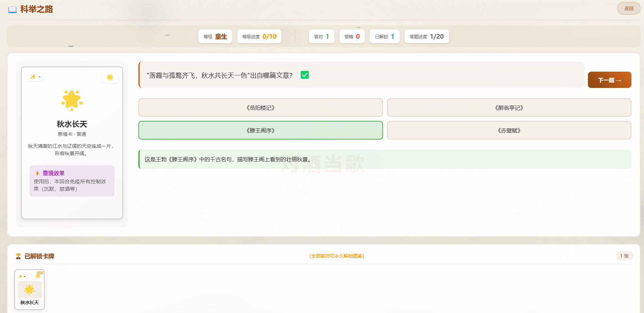The image size is (644, 313).
Task: Click the 意境效果 description box
Action: coord(72,181)
